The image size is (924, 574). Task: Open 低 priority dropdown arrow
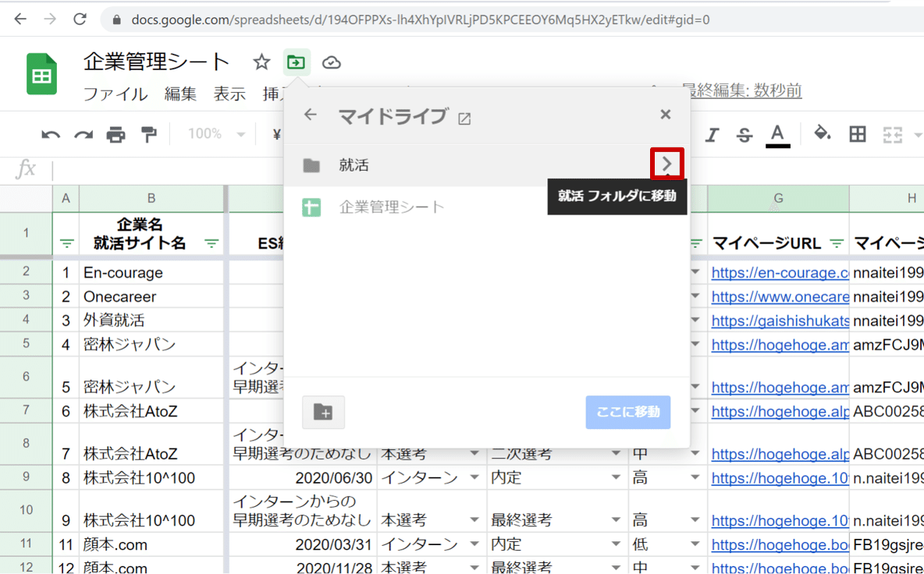695,544
